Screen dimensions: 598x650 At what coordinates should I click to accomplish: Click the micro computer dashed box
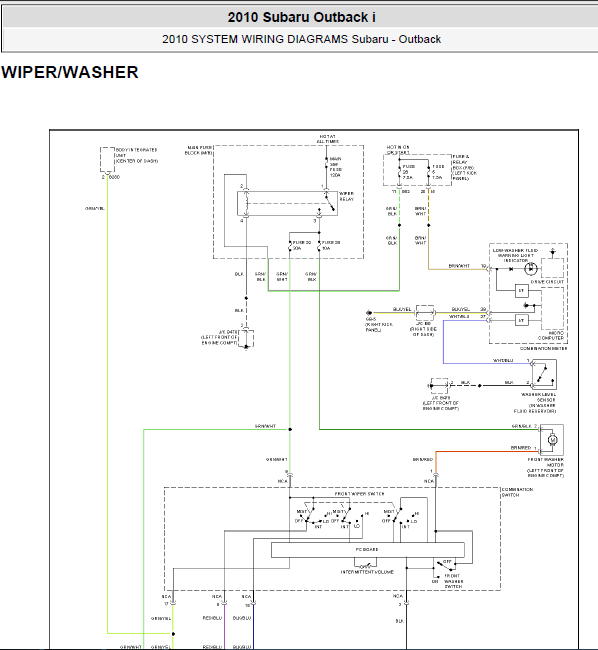(x=552, y=308)
